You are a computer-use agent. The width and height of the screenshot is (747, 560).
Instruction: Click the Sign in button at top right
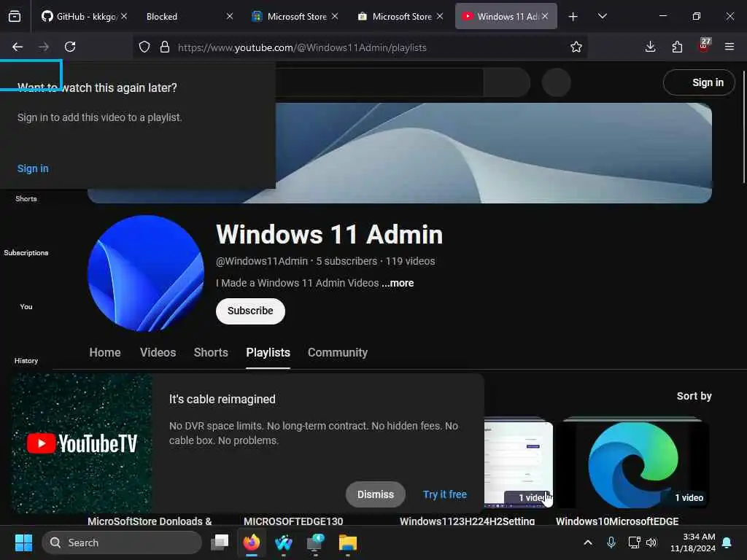(x=699, y=82)
